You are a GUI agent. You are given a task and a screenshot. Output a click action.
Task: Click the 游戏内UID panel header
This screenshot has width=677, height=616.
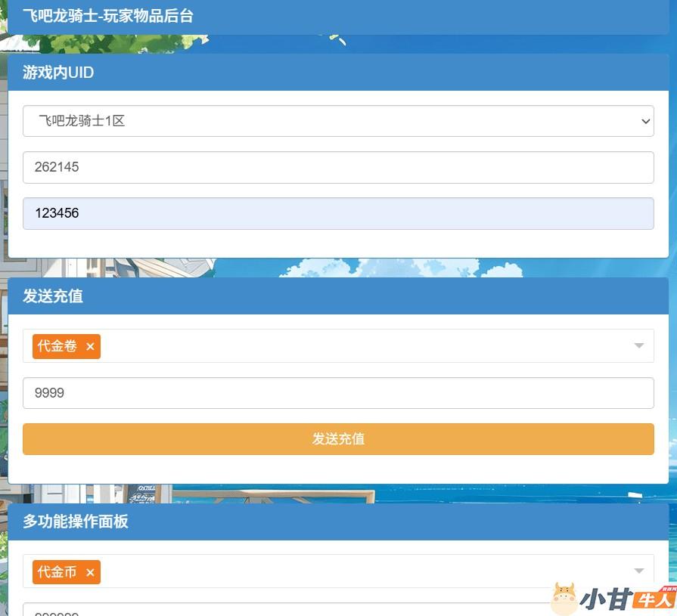338,73
